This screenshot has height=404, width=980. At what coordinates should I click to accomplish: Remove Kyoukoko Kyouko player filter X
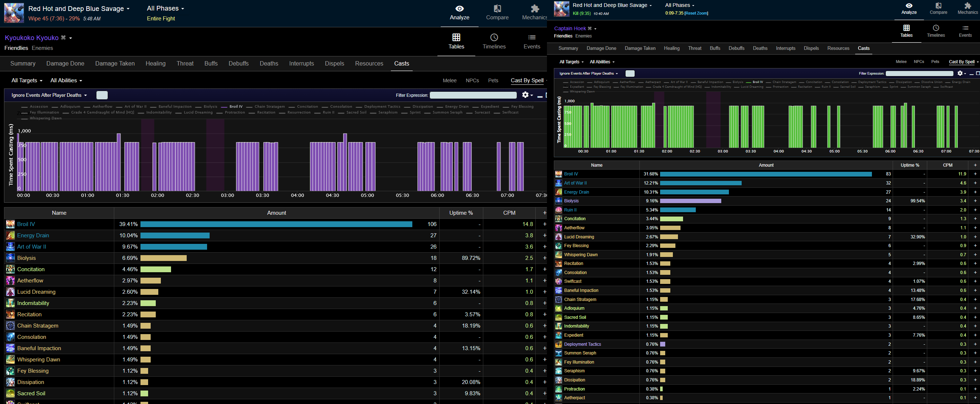click(x=64, y=37)
